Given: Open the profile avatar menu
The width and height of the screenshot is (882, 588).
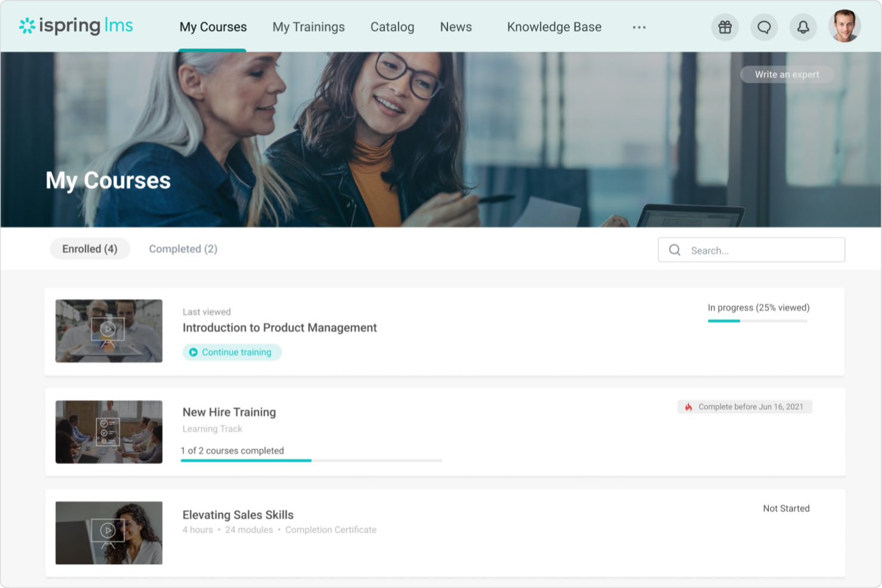Looking at the screenshot, I should pos(844,26).
